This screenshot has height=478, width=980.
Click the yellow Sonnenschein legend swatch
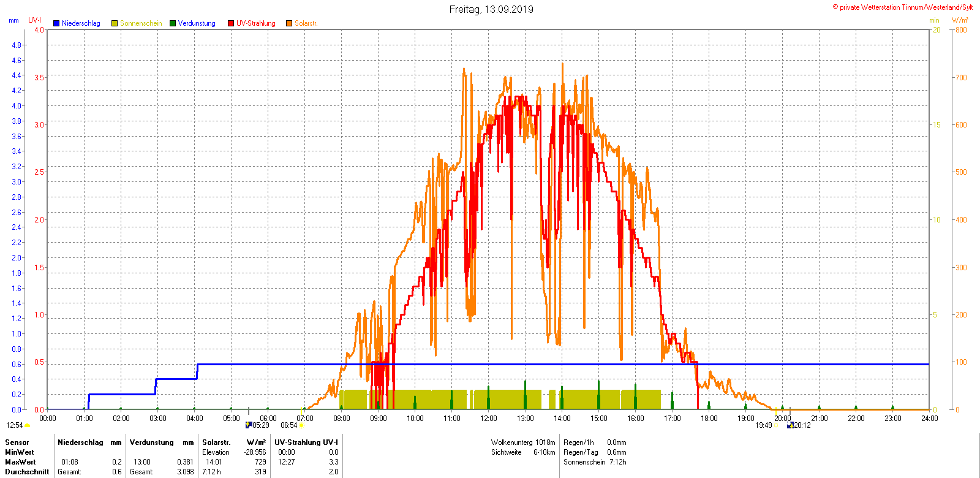(x=115, y=23)
